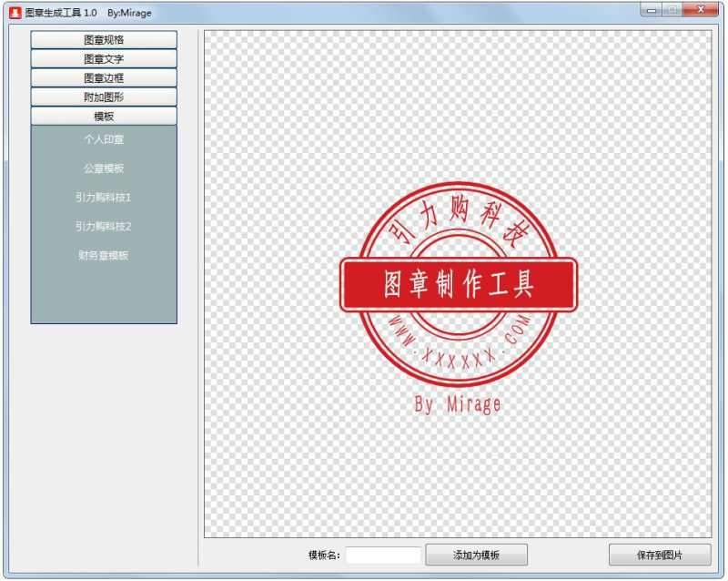Screen dimensions: 728x581
Task: Open the 附加图形 additional graphics panel
Action: 104,97
